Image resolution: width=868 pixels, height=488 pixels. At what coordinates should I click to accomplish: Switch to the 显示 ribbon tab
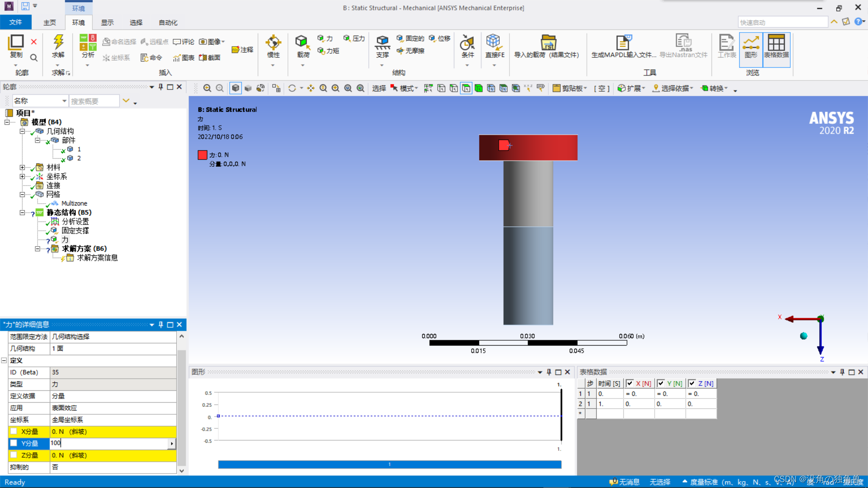tap(107, 23)
